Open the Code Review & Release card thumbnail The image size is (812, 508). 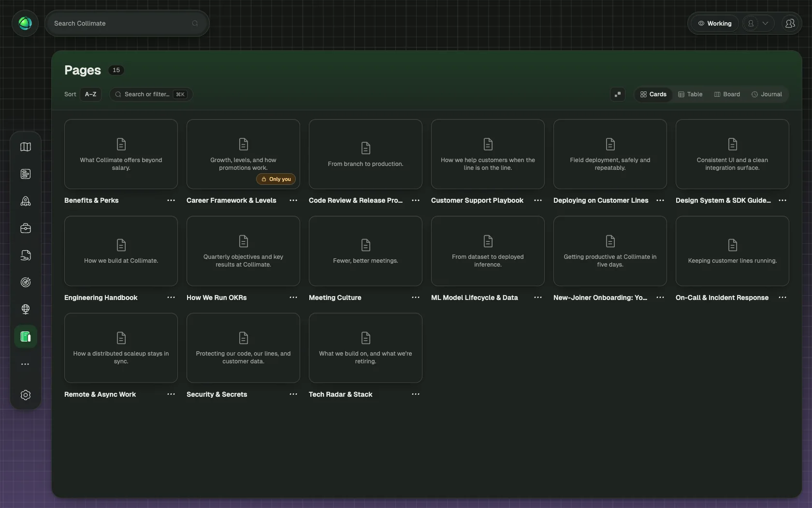[365, 154]
